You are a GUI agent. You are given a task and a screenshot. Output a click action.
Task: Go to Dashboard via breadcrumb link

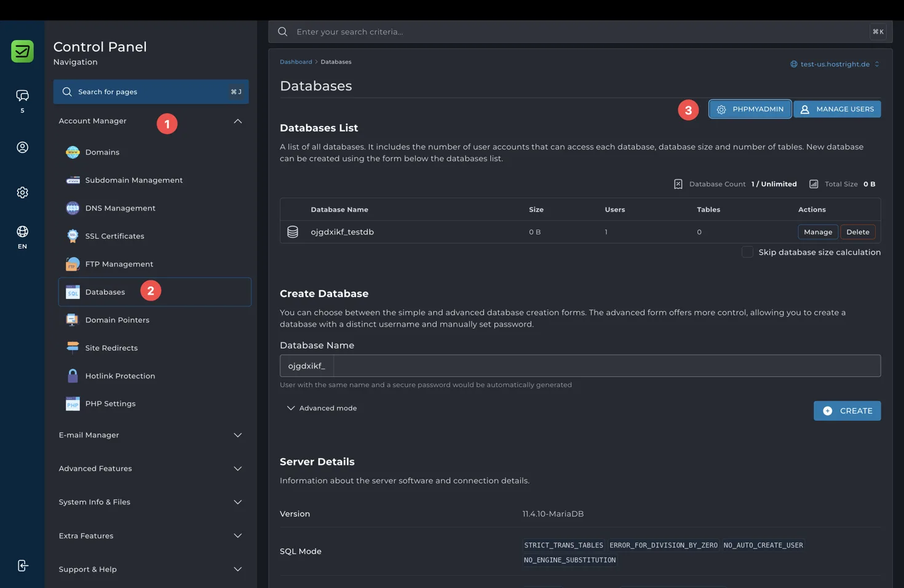[x=296, y=62]
